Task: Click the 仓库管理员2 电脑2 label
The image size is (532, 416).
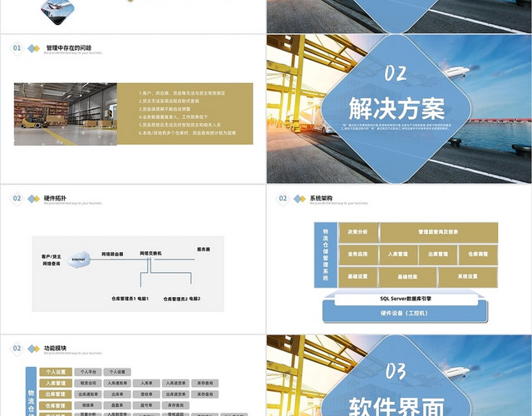Action: pos(181,300)
